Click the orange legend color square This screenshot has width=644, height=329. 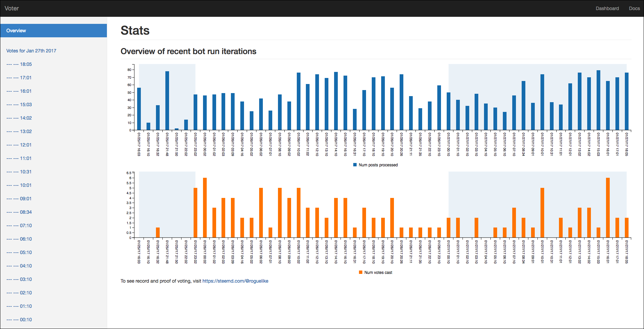pos(361,272)
